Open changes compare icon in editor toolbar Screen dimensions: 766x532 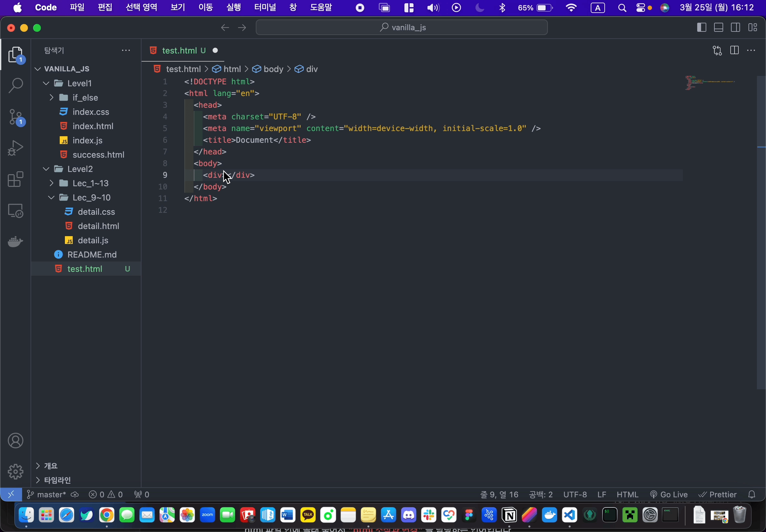[717, 50]
